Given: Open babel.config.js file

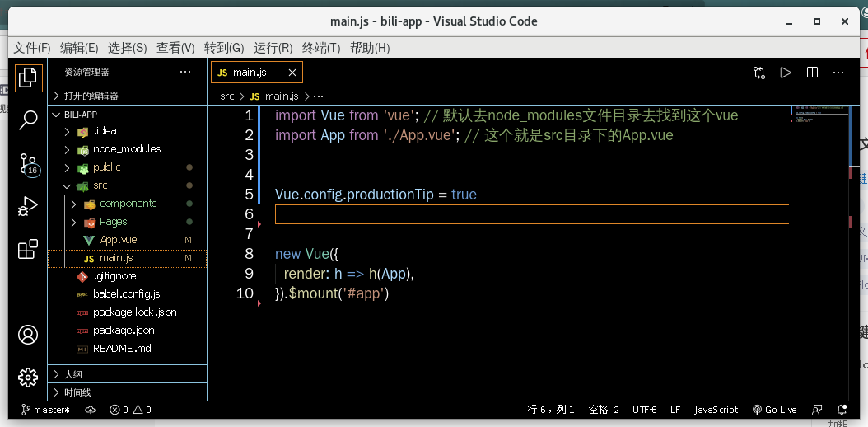Looking at the screenshot, I should [x=128, y=294].
